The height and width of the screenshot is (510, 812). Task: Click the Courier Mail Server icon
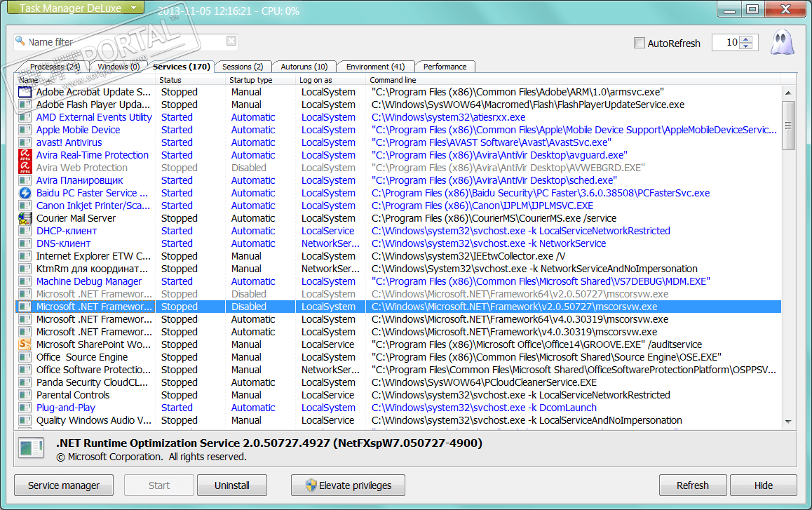point(25,218)
